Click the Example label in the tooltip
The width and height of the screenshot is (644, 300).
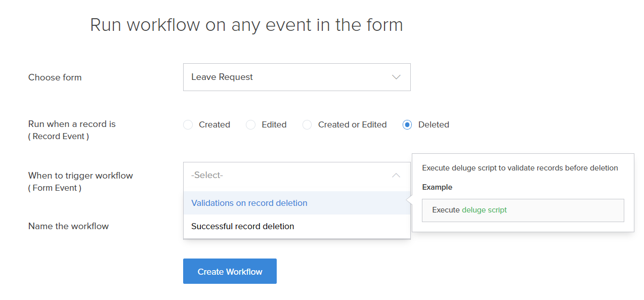coord(437,187)
